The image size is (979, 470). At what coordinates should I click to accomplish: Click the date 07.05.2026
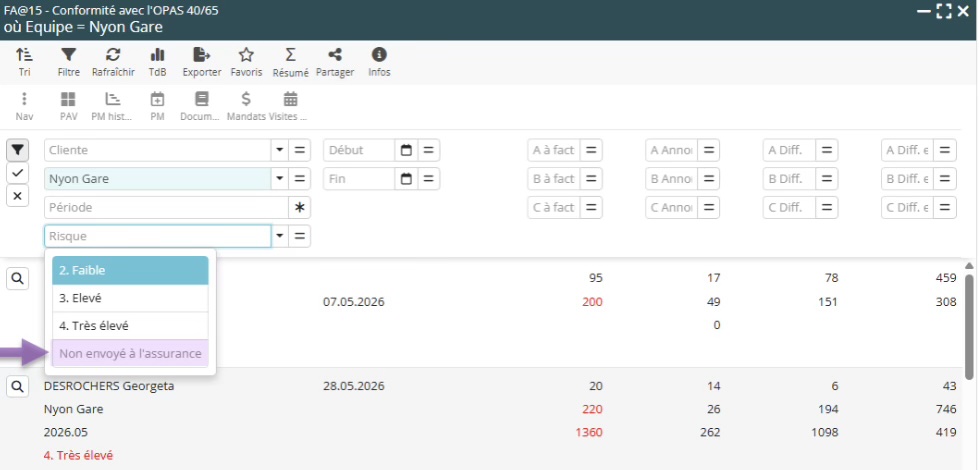(353, 302)
